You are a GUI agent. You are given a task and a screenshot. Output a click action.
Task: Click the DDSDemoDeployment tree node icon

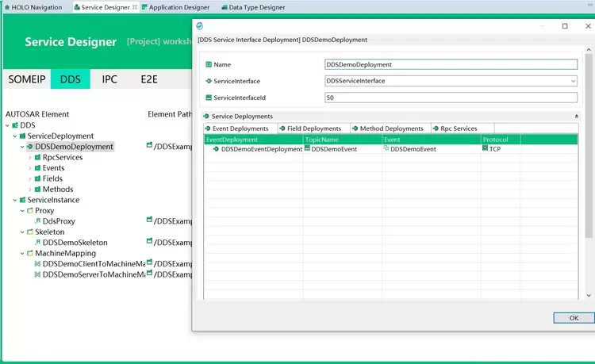[30, 147]
